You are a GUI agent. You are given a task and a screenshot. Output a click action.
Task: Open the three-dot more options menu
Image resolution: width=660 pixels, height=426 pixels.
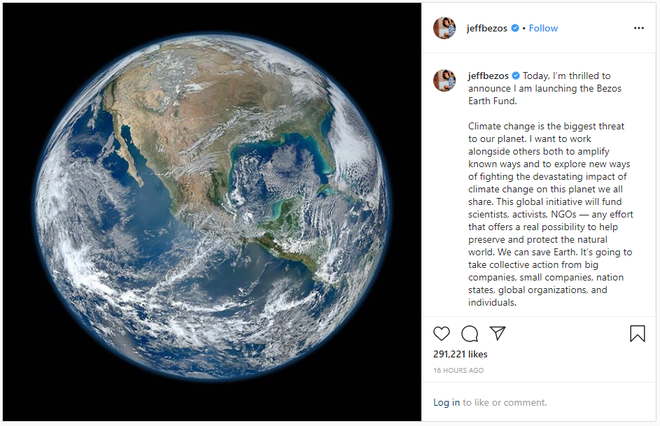pyautogui.click(x=639, y=28)
